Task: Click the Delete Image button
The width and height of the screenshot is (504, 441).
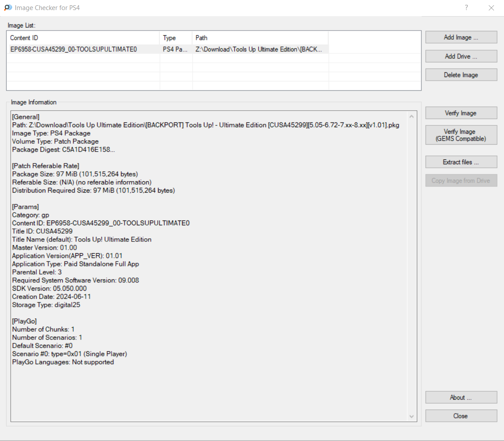Action: click(461, 75)
